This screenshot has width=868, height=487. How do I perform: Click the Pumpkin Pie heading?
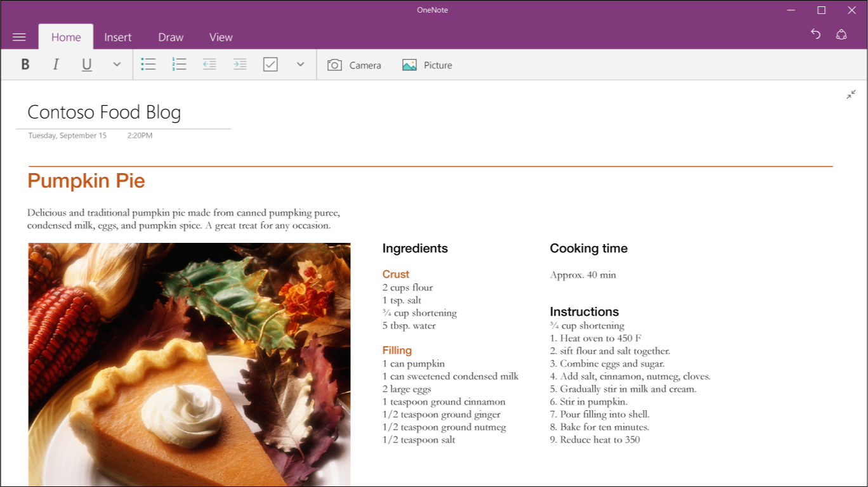click(x=86, y=181)
